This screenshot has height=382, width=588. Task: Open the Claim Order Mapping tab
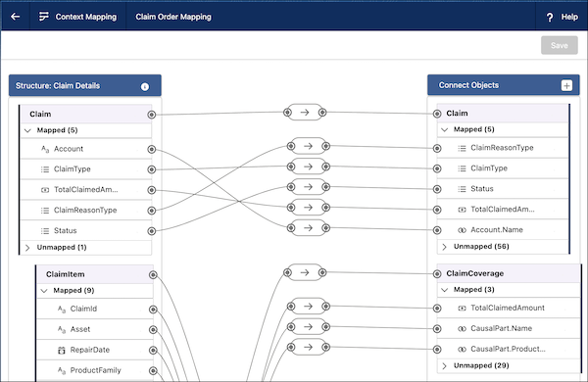click(x=173, y=17)
